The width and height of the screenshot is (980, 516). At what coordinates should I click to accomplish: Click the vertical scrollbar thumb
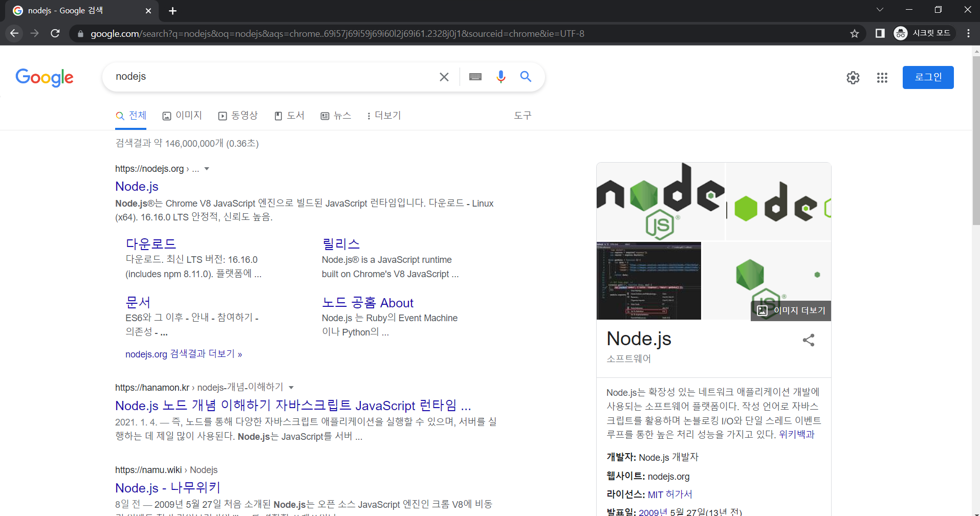point(976,141)
